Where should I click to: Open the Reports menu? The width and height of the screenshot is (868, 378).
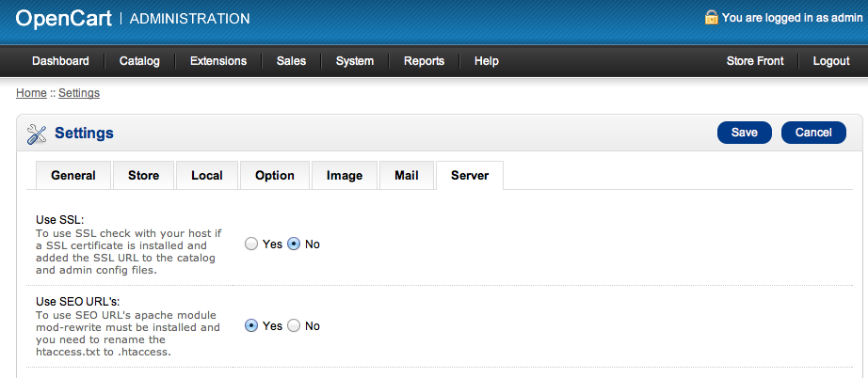[x=424, y=61]
